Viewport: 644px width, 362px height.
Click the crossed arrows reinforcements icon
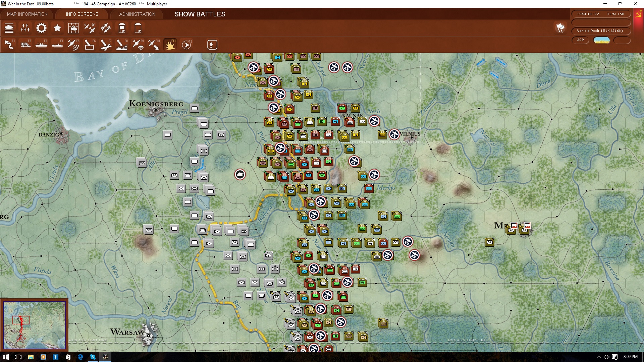[106, 28]
